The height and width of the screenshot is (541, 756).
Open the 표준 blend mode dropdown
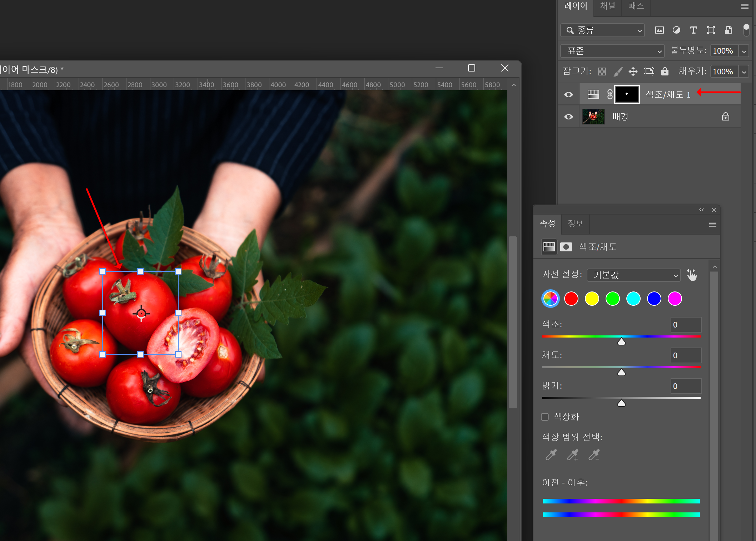click(612, 51)
